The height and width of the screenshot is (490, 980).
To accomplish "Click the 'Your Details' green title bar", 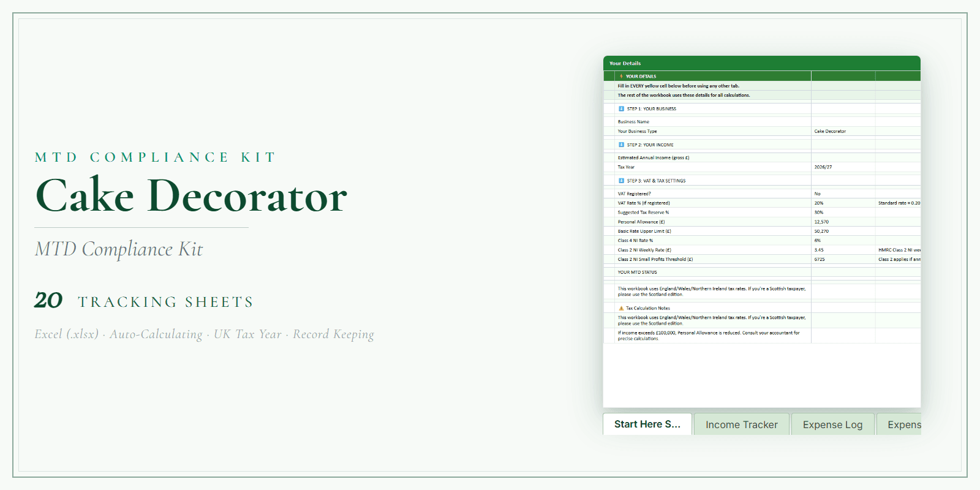I will (x=761, y=63).
